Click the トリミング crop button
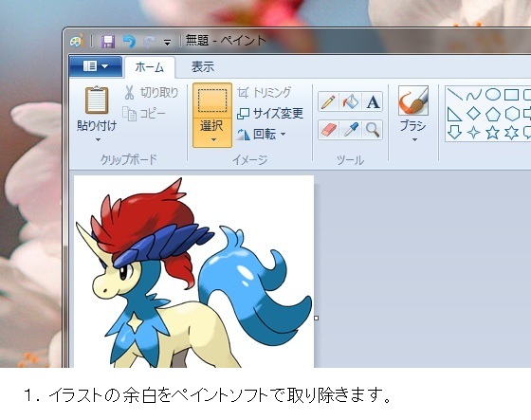This screenshot has width=531, height=420. [x=264, y=93]
